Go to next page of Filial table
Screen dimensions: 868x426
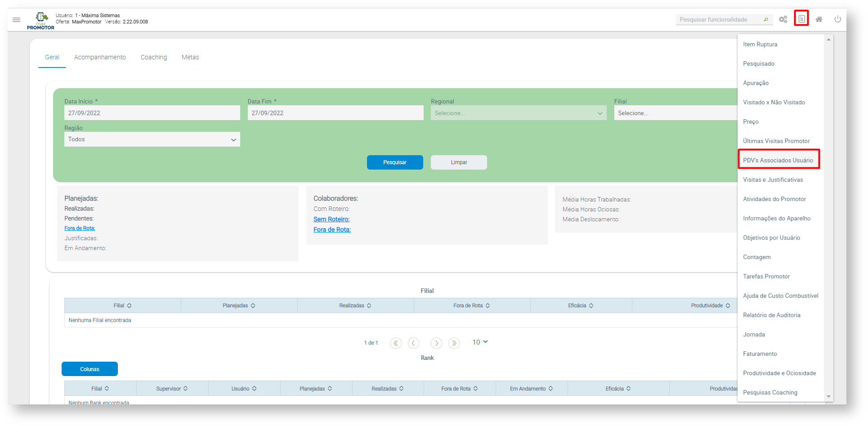(436, 343)
